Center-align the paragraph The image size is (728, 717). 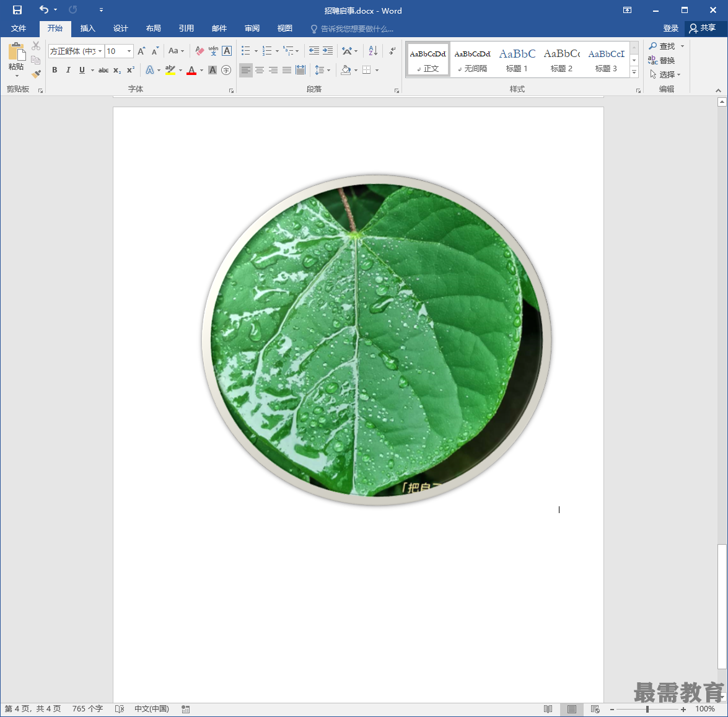(x=260, y=70)
